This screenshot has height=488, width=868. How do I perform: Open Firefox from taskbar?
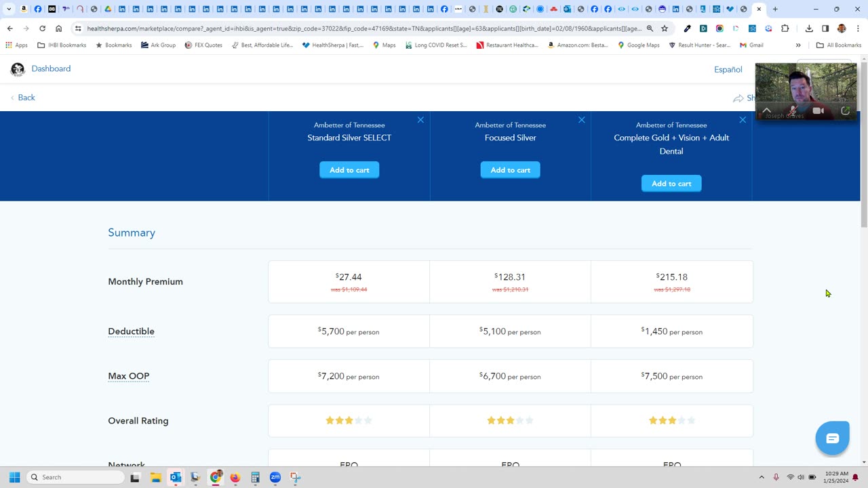(235, 477)
